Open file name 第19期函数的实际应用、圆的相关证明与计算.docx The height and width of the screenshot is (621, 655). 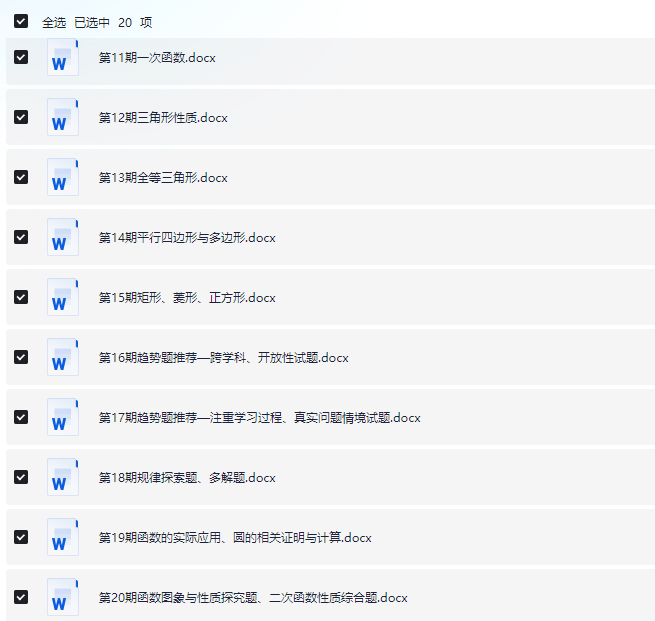click(x=235, y=537)
